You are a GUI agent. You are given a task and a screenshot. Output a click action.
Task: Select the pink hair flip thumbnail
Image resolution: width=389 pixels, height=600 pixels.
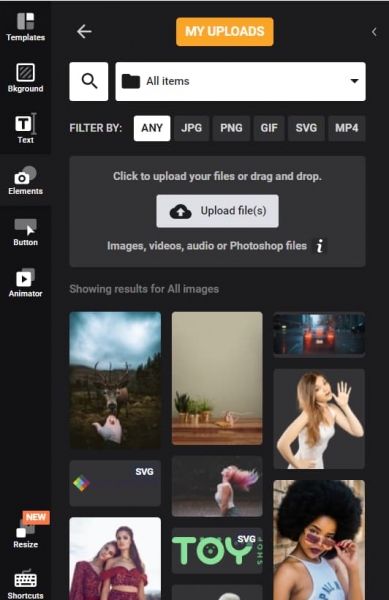coord(217,486)
